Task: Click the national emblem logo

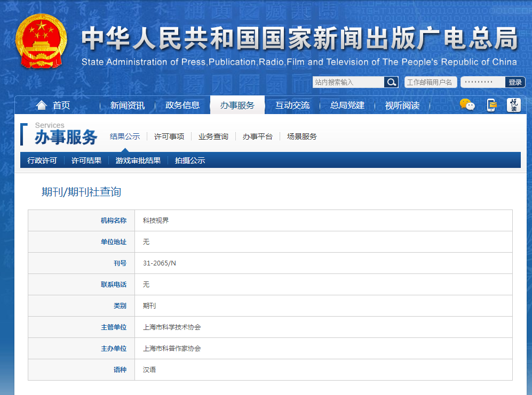Action: [41, 41]
